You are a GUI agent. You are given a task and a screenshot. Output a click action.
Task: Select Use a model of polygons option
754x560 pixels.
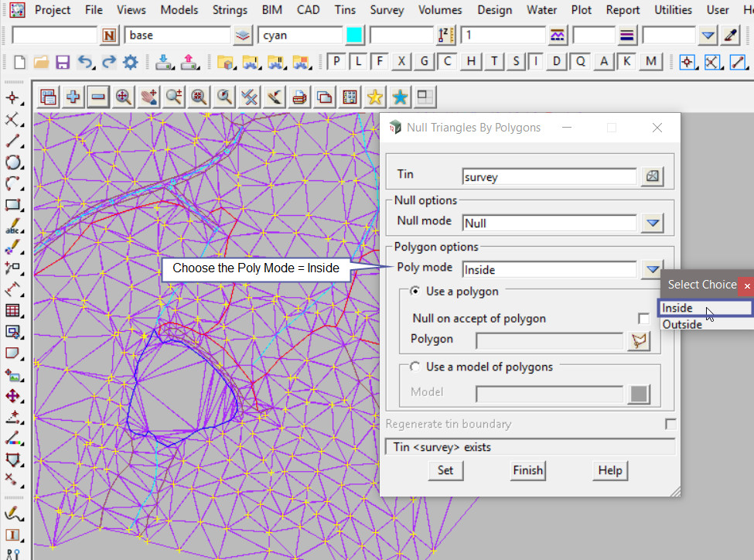[415, 367]
